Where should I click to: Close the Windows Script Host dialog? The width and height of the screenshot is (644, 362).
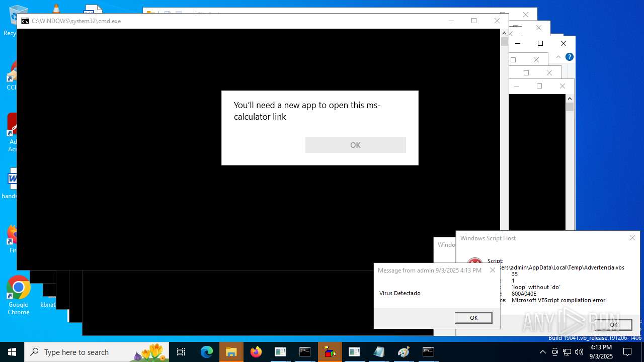coord(632,238)
